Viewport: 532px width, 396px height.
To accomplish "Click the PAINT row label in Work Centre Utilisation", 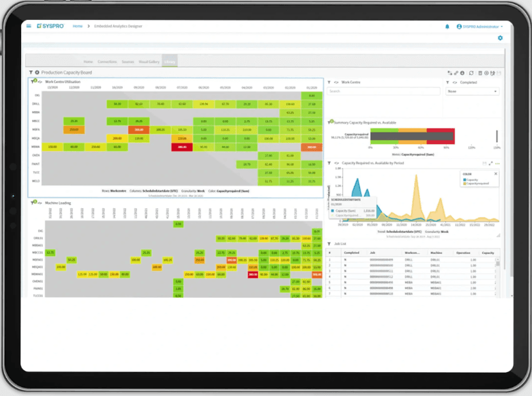I will tap(36, 164).
